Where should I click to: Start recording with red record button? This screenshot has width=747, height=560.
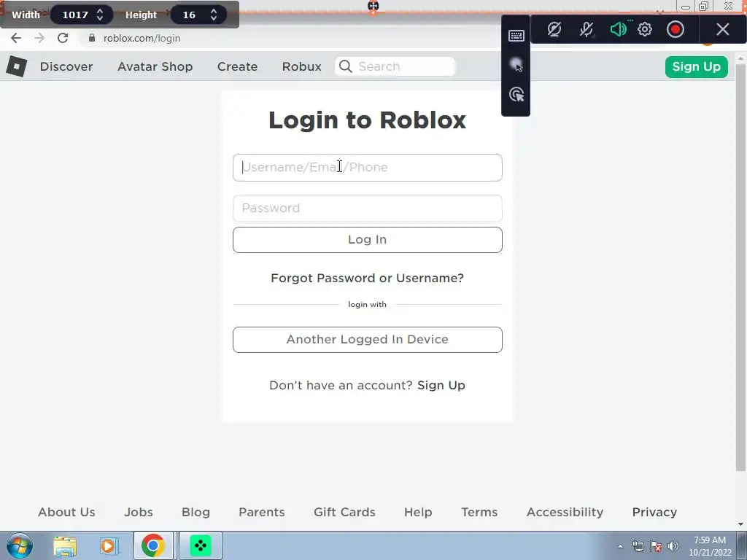[675, 29]
